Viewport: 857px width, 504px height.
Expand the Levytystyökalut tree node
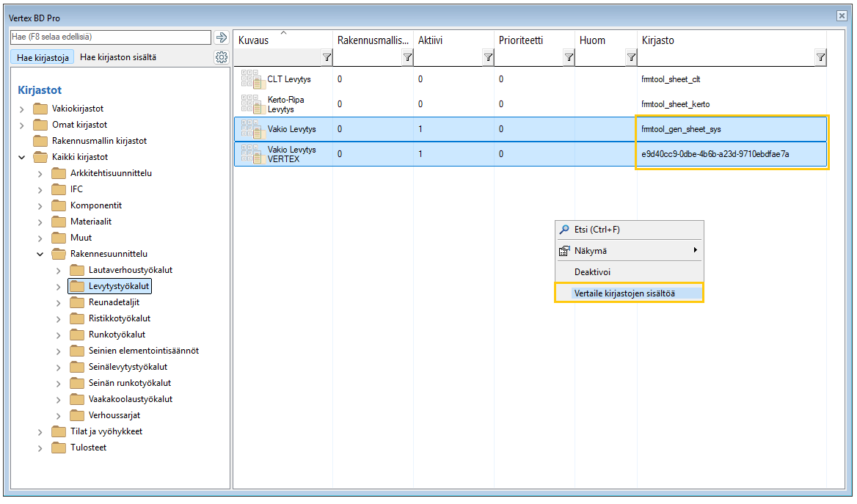click(x=59, y=286)
